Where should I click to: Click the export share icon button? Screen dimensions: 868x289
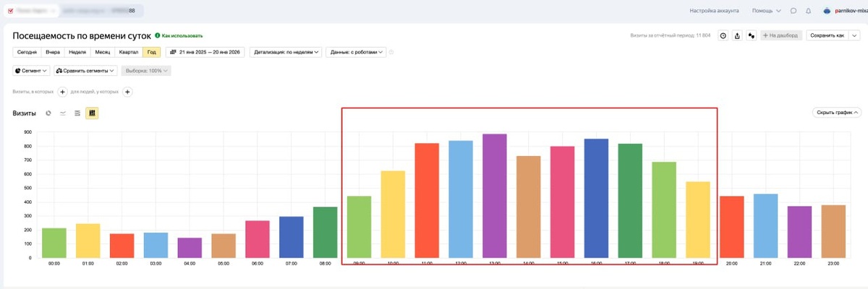click(x=737, y=35)
